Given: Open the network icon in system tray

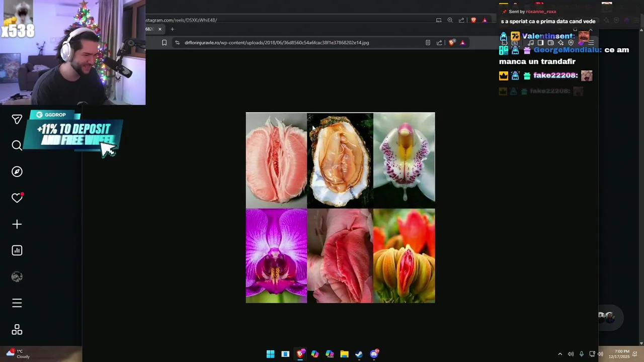Looking at the screenshot, I should tap(592, 354).
